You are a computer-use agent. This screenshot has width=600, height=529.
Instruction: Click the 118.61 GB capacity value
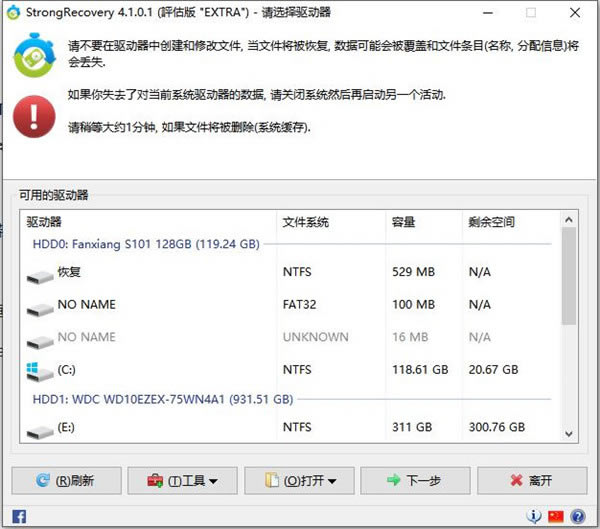(420, 370)
